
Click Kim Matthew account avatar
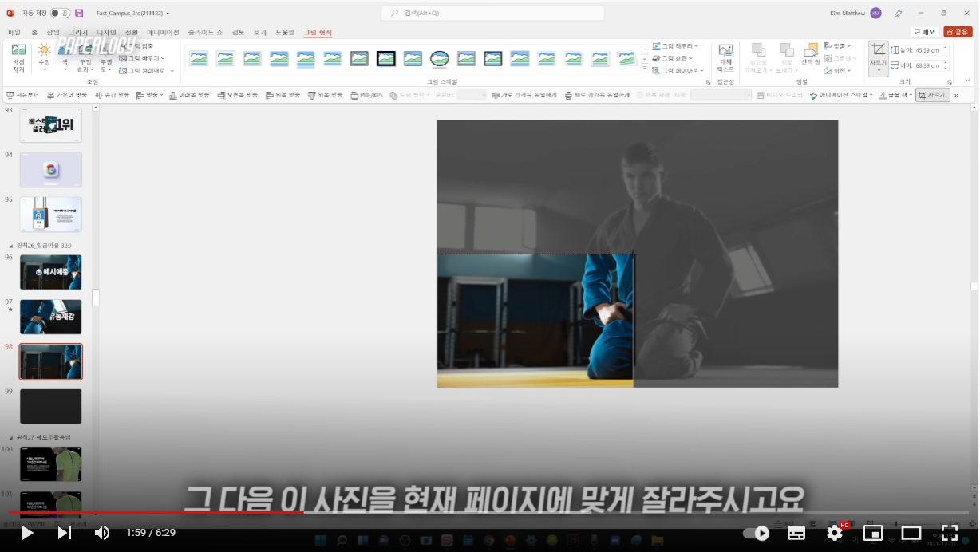[x=876, y=13]
